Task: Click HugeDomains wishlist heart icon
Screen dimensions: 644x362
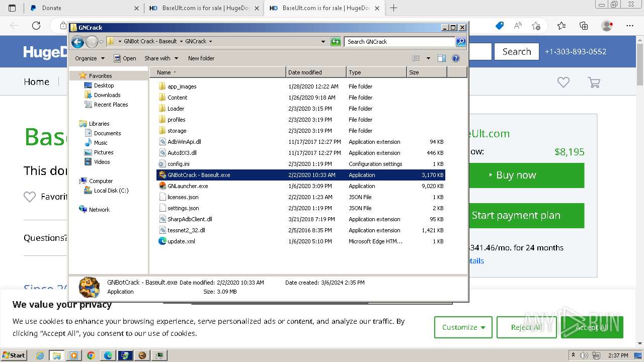Action: pos(563,82)
